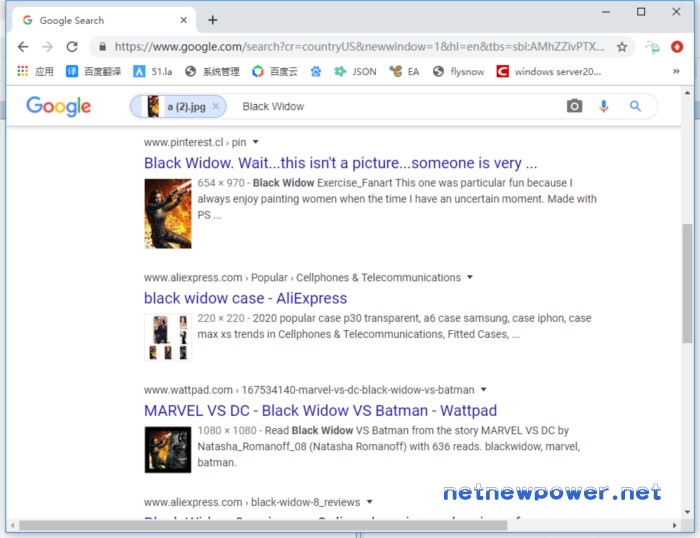700x538 pixels.
Task: Open the EA bookmark
Action: (x=404, y=71)
